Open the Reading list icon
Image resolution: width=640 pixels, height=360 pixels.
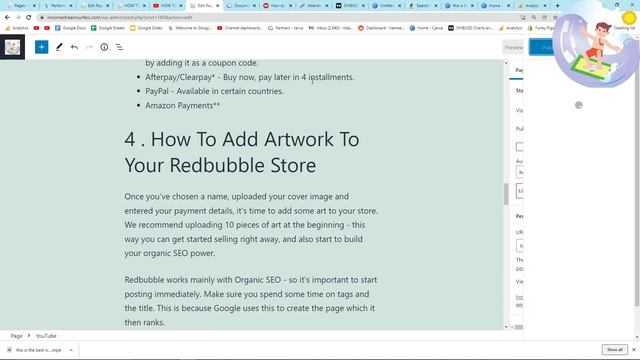[x=624, y=28]
